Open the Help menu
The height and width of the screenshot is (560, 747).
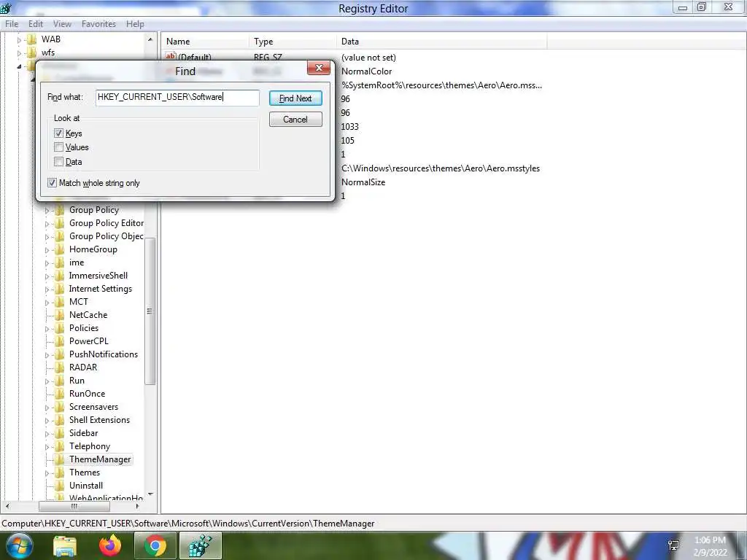pos(135,24)
